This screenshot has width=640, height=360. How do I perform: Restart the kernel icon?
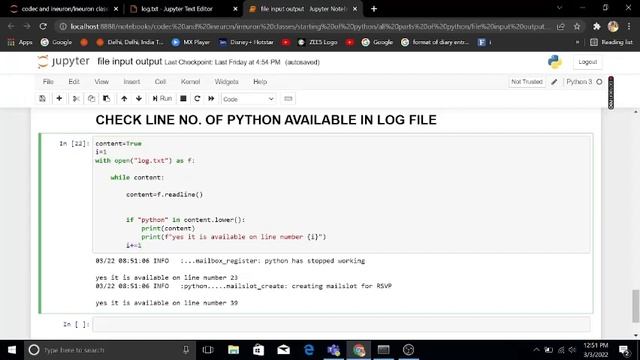(x=197, y=99)
